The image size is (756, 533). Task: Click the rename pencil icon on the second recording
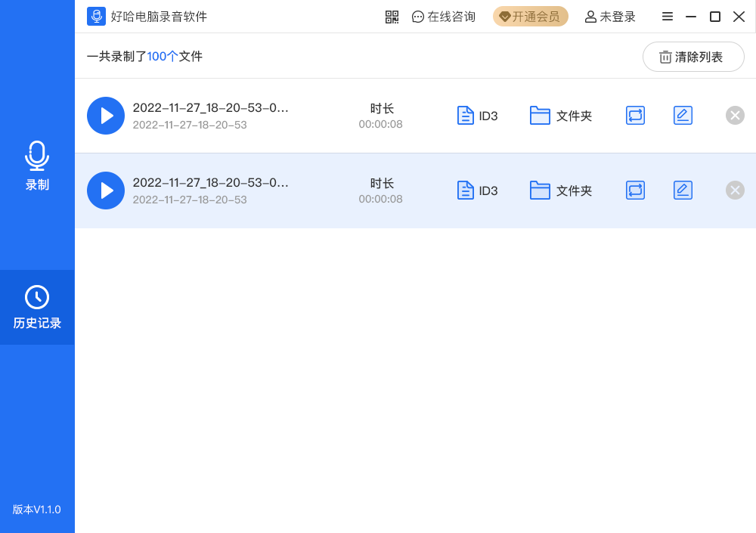pyautogui.click(x=683, y=190)
